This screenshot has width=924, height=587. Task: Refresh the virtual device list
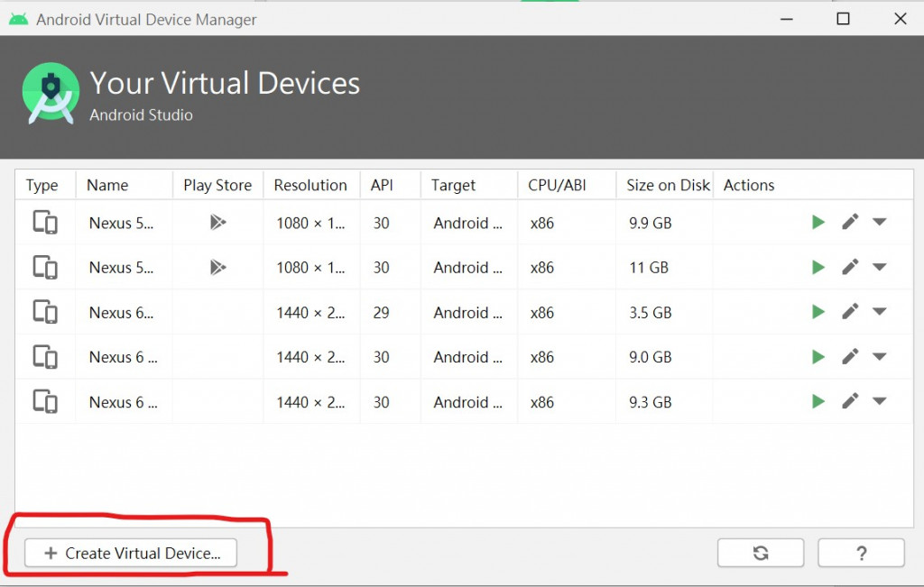[x=761, y=553]
